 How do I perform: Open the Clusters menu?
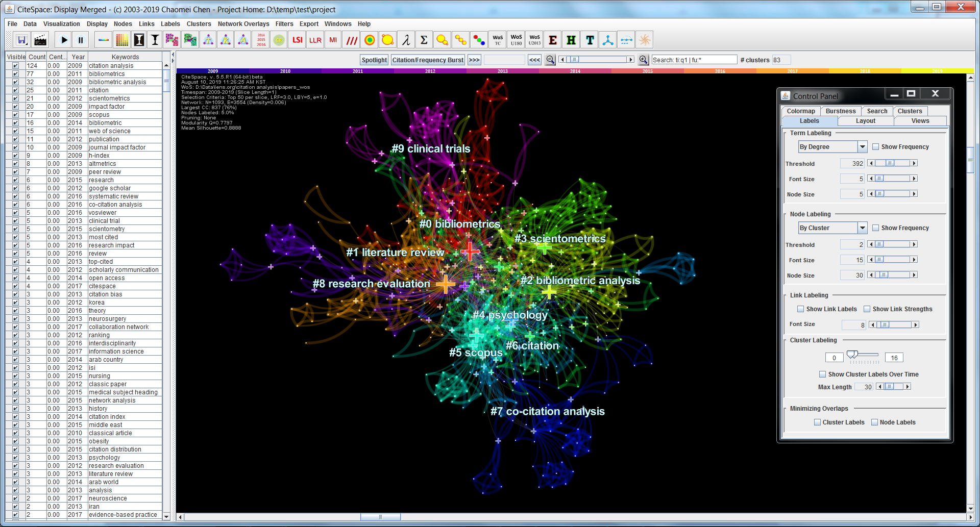[199, 24]
